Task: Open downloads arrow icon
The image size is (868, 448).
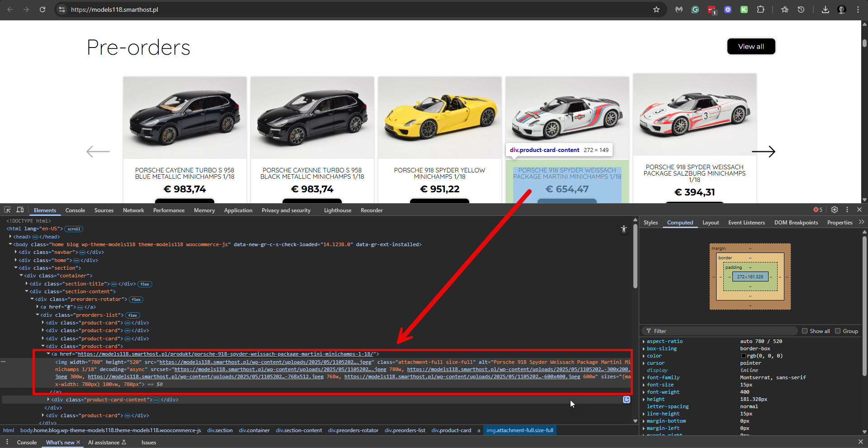Action: [x=826, y=10]
